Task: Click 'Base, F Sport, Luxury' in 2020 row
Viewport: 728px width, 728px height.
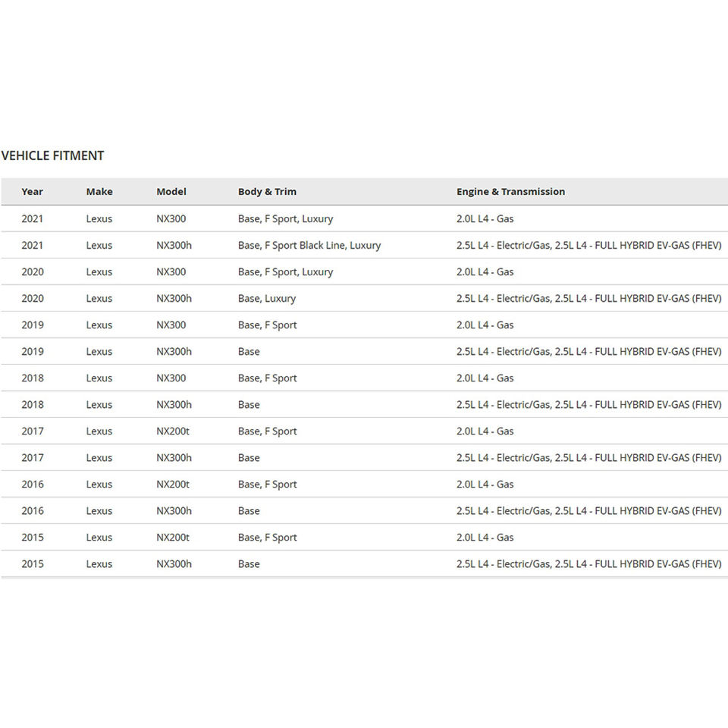Action: 286,272
